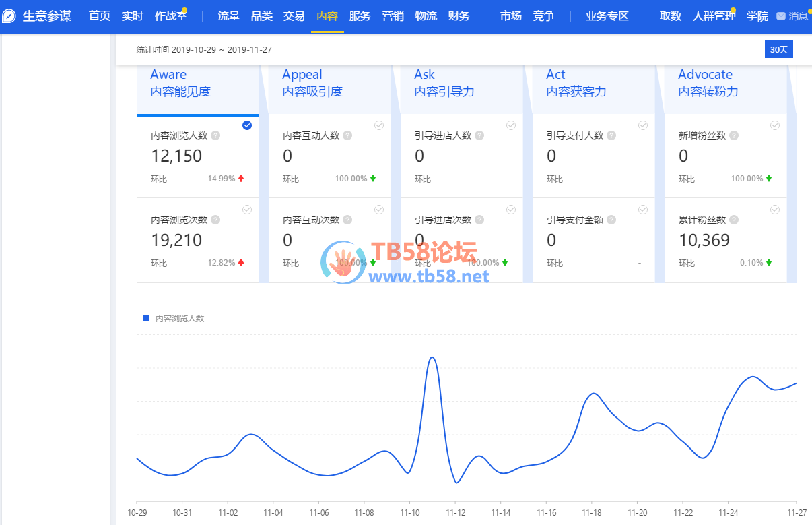812x525 pixels.
Task: Click help icon next to 内容浏览次数
Action: 215,220
